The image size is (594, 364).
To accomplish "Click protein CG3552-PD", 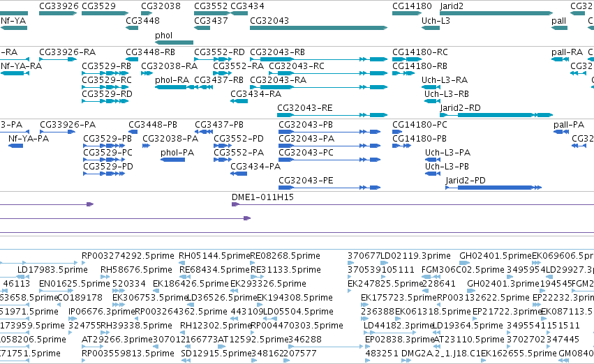I will (239, 139).
